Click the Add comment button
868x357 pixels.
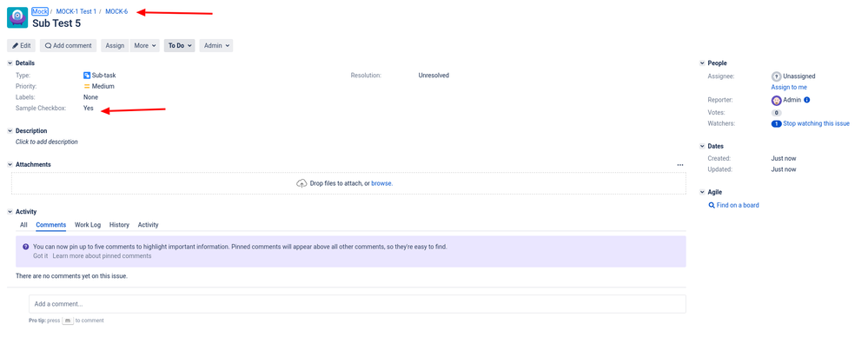coord(68,46)
